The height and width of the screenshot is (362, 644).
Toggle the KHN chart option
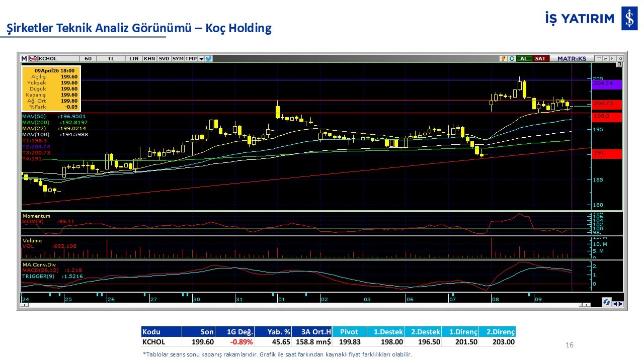(x=149, y=58)
